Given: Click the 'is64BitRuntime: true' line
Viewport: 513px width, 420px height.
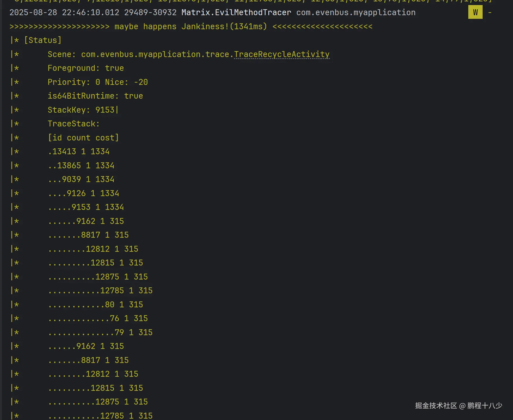Looking at the screenshot, I should (95, 96).
